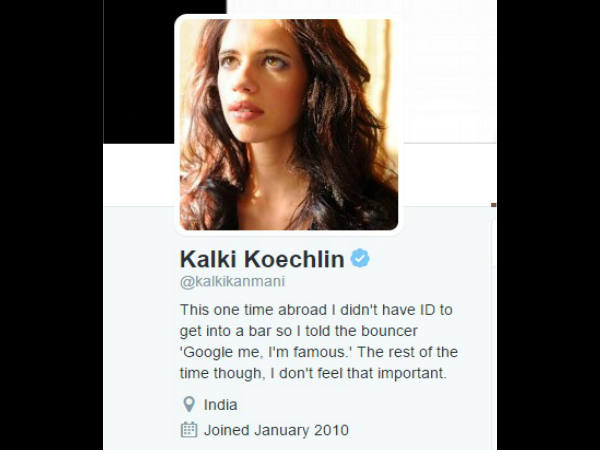This screenshot has height=450, width=600.
Task: Click 'ID' in the bio's first line
Action: click(x=427, y=310)
